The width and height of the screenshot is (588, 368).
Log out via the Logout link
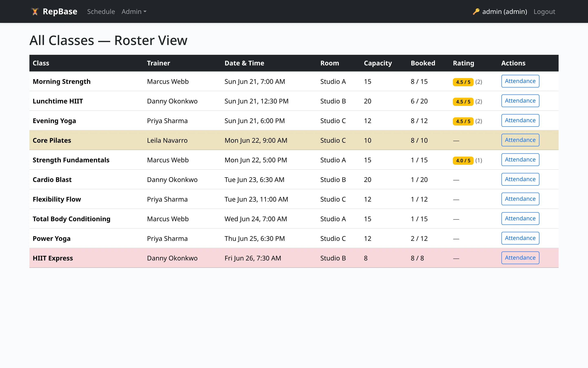[x=544, y=11]
